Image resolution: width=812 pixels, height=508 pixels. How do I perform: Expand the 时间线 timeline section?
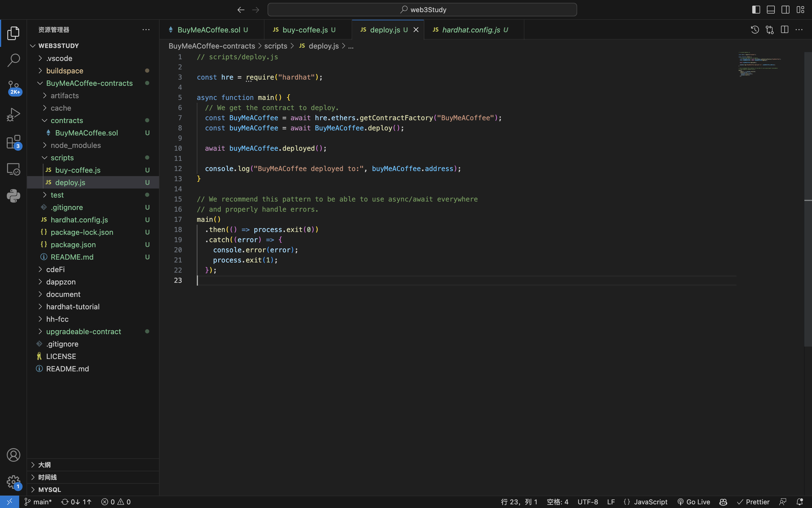click(x=93, y=478)
